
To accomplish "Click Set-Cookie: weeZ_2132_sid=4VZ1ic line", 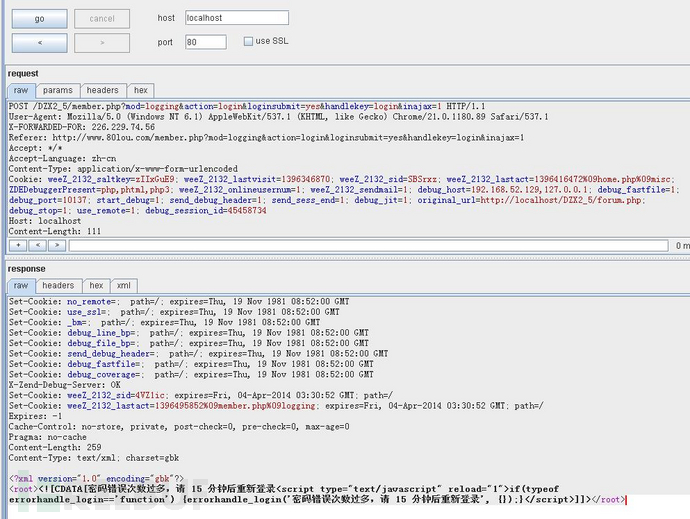I will pyautogui.click(x=201, y=395).
